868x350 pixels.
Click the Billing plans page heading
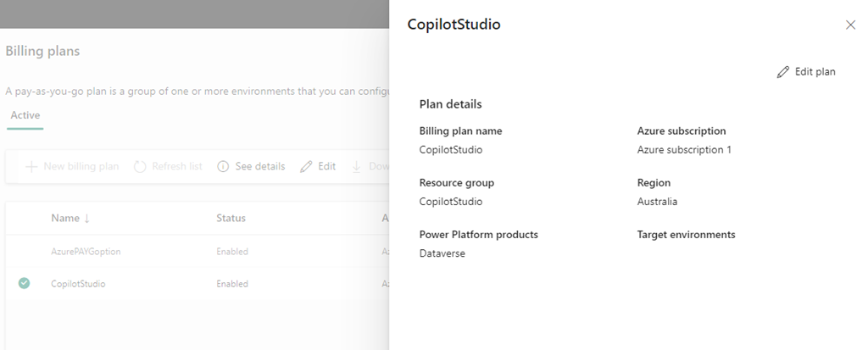click(x=42, y=52)
